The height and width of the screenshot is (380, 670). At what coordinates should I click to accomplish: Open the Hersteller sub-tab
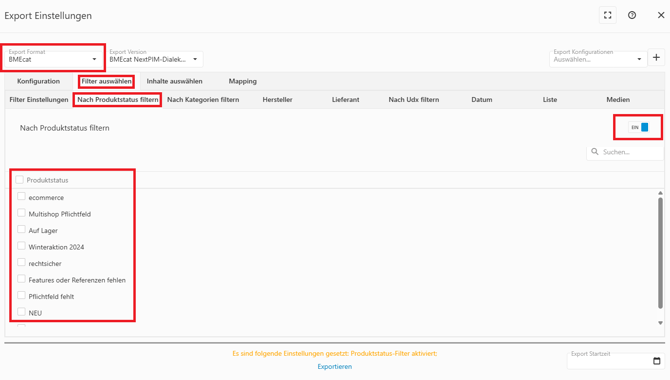(277, 100)
